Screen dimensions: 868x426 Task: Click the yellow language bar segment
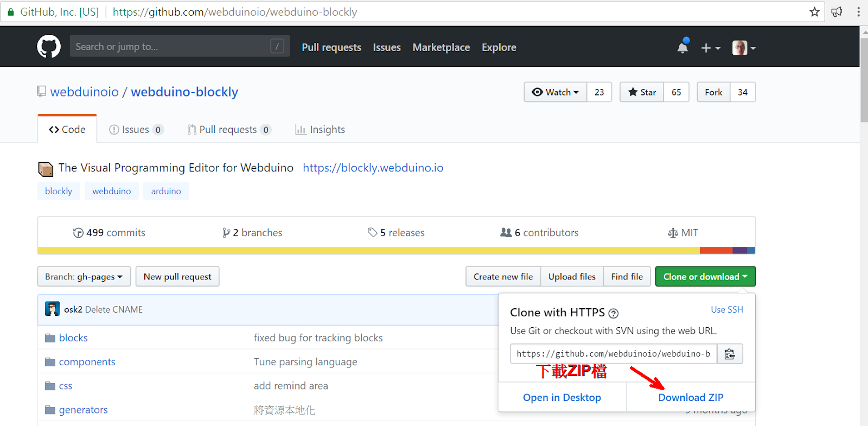pos(369,251)
